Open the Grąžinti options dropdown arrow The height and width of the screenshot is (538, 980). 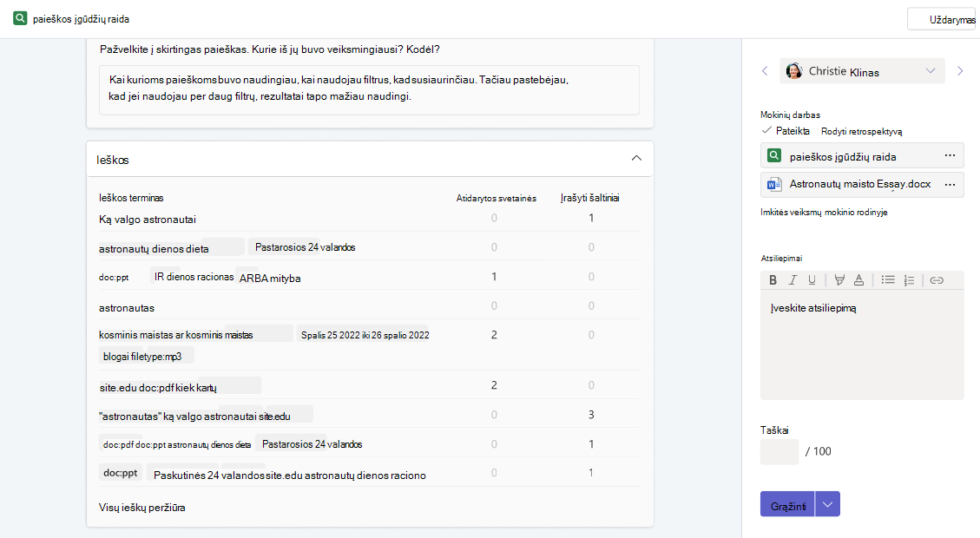pyautogui.click(x=827, y=504)
